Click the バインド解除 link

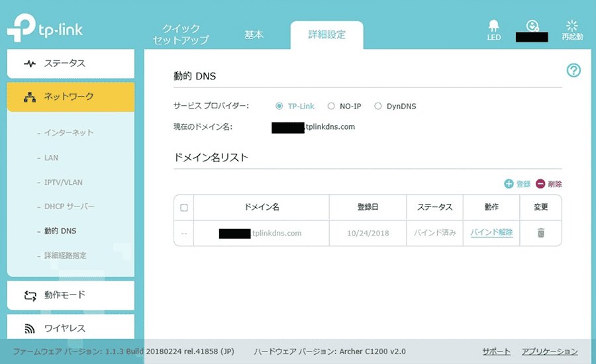click(x=491, y=232)
